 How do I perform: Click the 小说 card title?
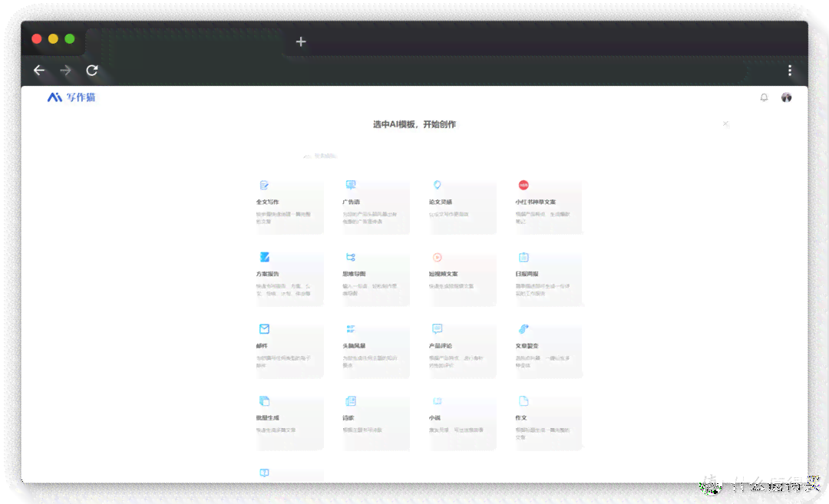pyautogui.click(x=434, y=417)
